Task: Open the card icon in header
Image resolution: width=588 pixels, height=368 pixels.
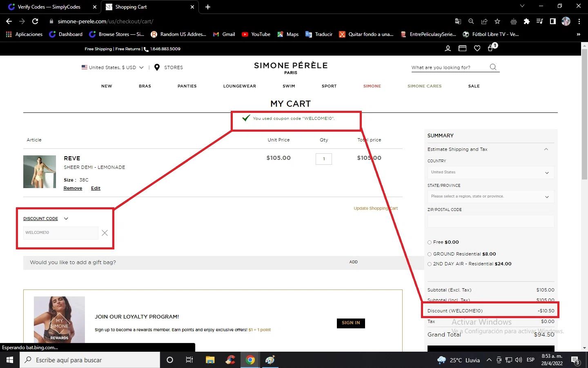Action: [462, 48]
